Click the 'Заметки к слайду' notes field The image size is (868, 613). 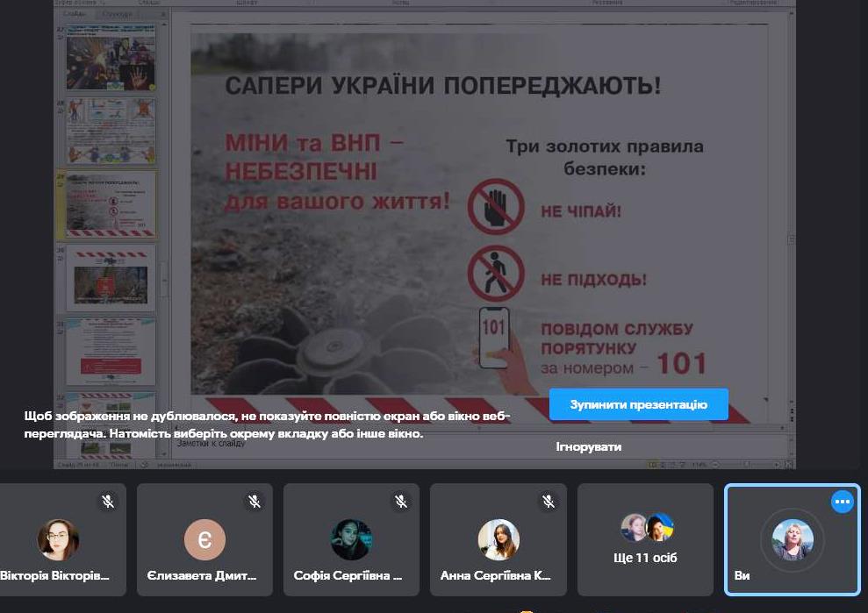point(479,444)
